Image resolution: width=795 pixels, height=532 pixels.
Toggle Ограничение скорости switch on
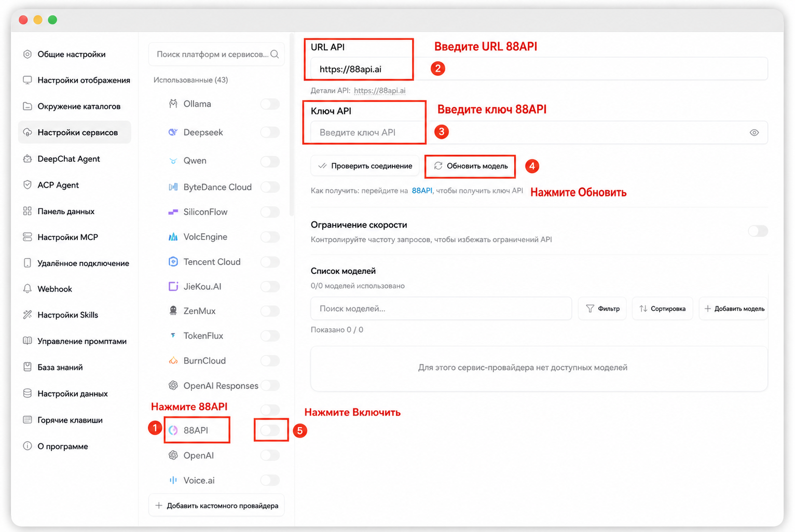pyautogui.click(x=758, y=231)
